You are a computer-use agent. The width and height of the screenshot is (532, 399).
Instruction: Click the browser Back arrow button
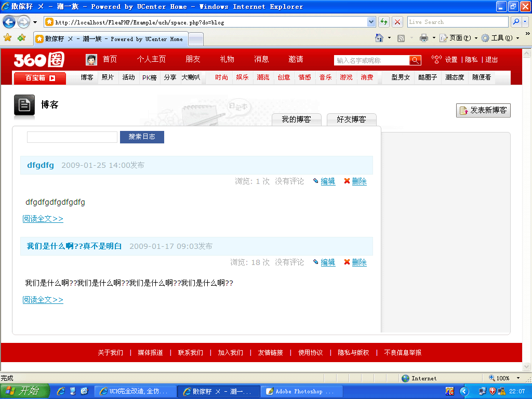pyautogui.click(x=9, y=22)
